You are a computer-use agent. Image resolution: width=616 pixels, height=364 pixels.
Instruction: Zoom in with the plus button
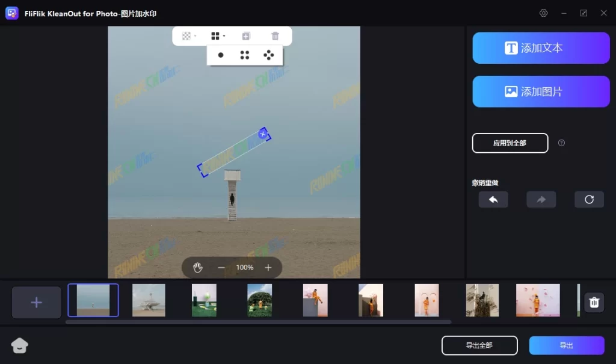268,267
